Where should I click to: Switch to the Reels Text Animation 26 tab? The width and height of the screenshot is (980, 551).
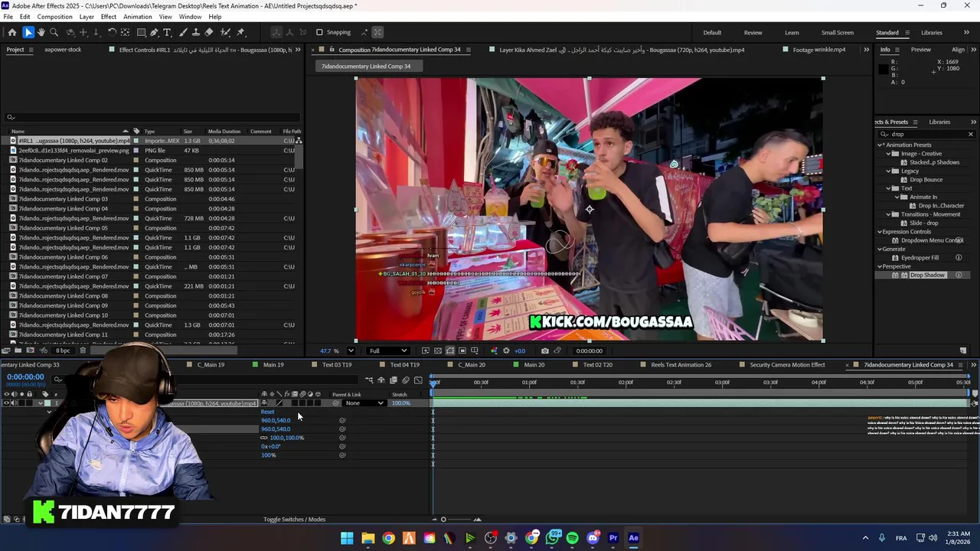click(x=681, y=365)
